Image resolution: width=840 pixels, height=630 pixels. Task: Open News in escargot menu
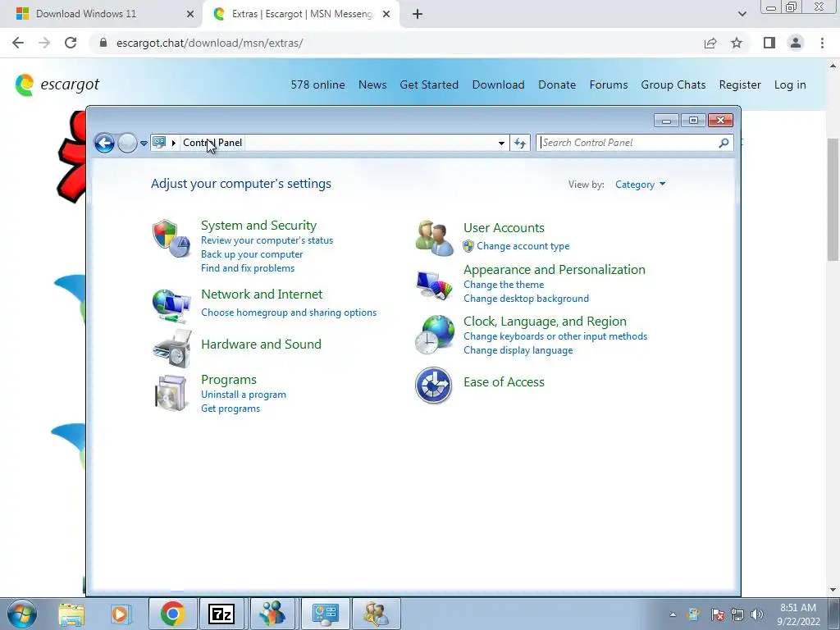372,84
